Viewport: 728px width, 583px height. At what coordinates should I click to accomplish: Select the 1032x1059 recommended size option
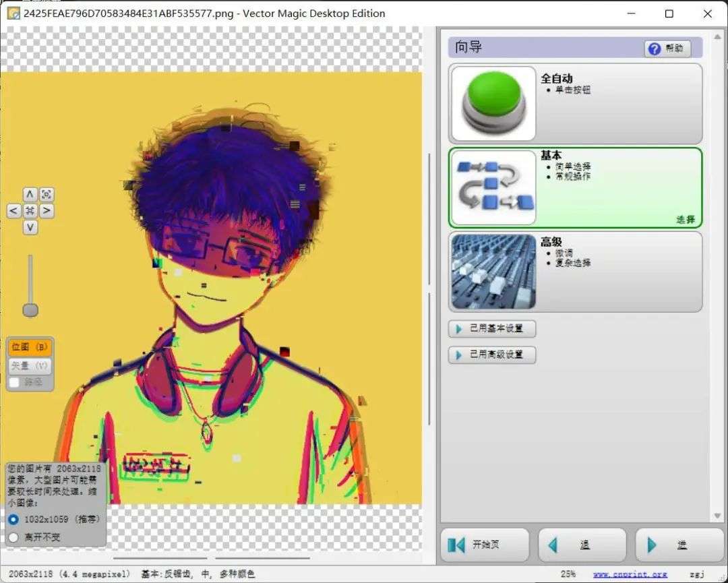[13, 520]
